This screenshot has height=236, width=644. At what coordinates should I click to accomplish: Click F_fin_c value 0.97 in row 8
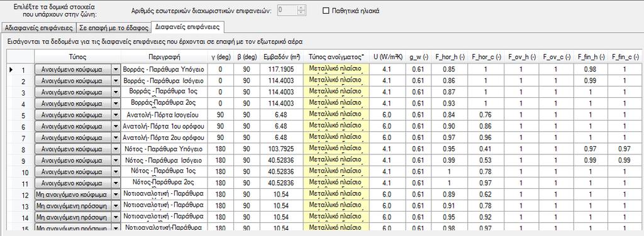click(x=625, y=149)
